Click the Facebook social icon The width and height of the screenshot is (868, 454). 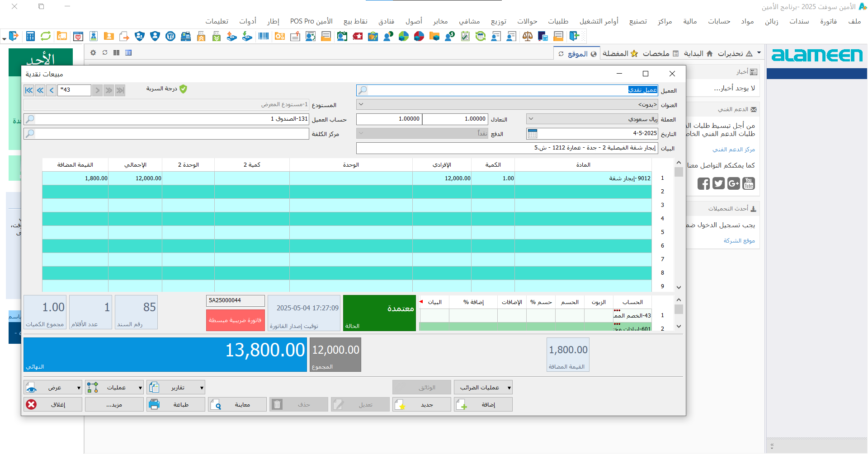click(703, 183)
